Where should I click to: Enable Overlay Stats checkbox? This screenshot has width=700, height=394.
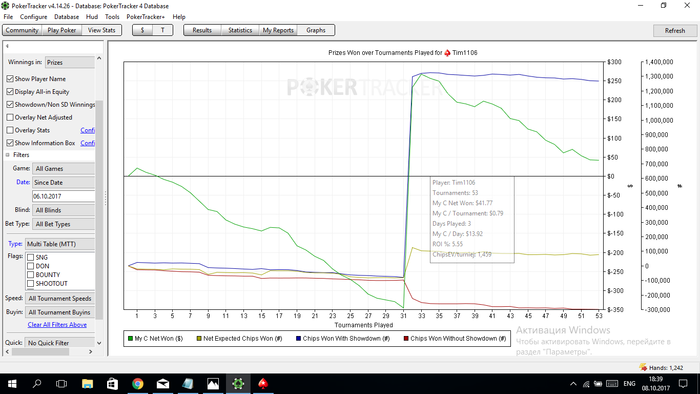coord(10,130)
